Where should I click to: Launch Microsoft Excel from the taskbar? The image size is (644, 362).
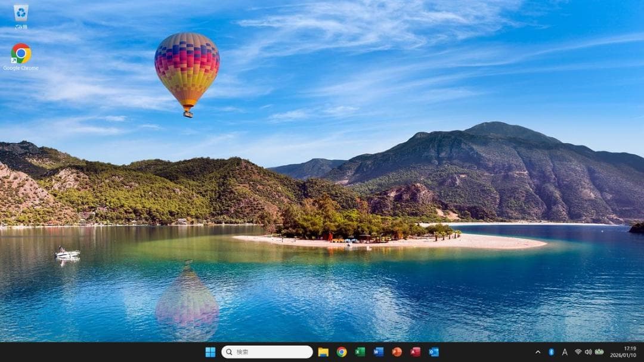click(360, 352)
